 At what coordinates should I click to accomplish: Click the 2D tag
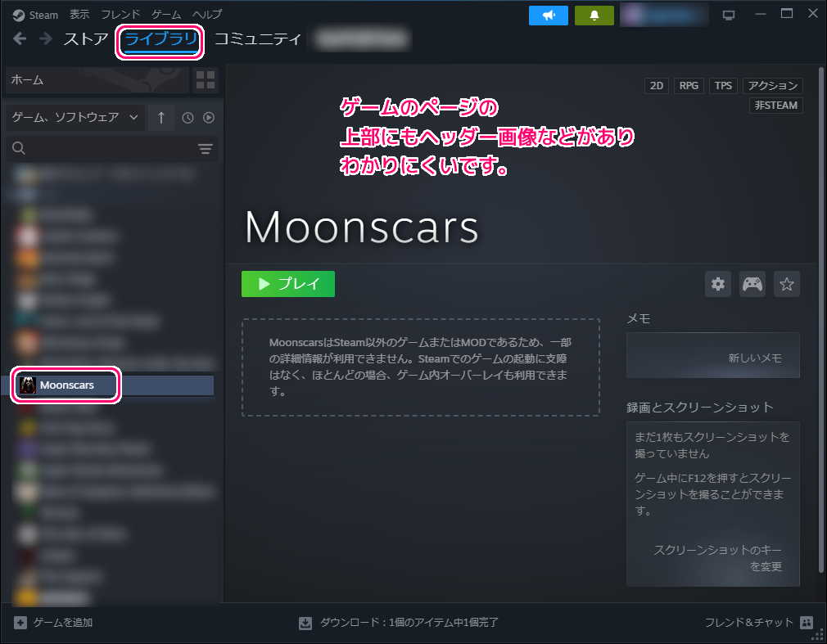click(x=657, y=86)
